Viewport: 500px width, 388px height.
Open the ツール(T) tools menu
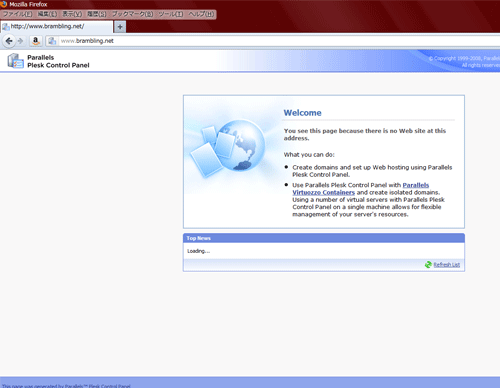[170, 14]
